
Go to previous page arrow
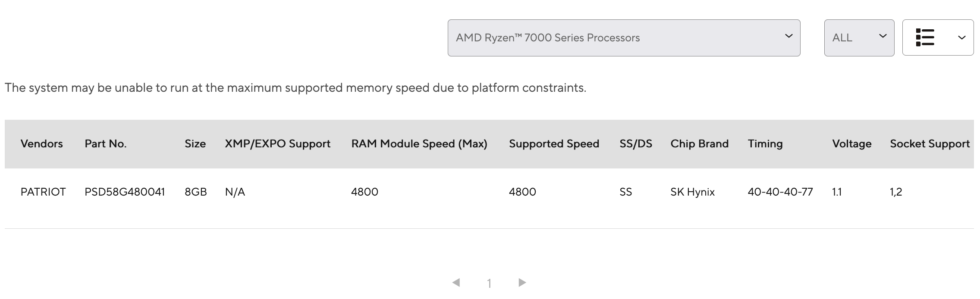click(456, 283)
